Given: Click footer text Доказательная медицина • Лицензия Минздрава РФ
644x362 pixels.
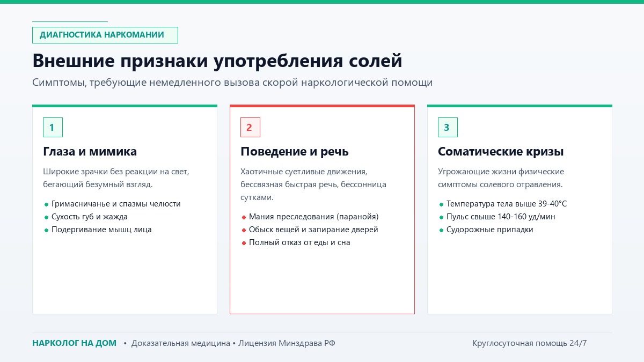Looking at the screenshot, I should [233, 343].
